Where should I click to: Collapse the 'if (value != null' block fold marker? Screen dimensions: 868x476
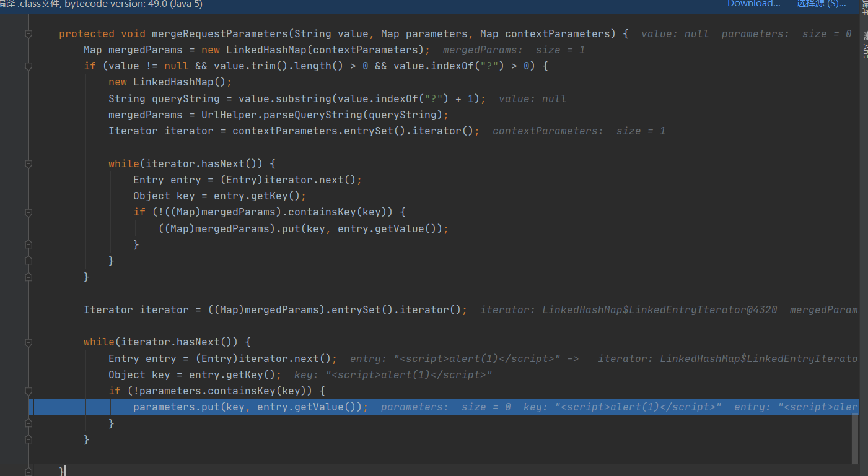point(28,66)
